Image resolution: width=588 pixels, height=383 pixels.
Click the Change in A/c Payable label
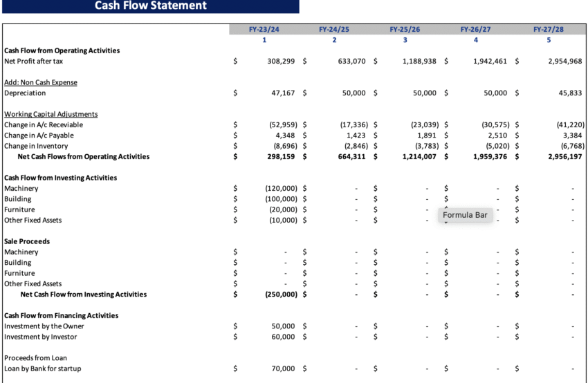(39, 136)
